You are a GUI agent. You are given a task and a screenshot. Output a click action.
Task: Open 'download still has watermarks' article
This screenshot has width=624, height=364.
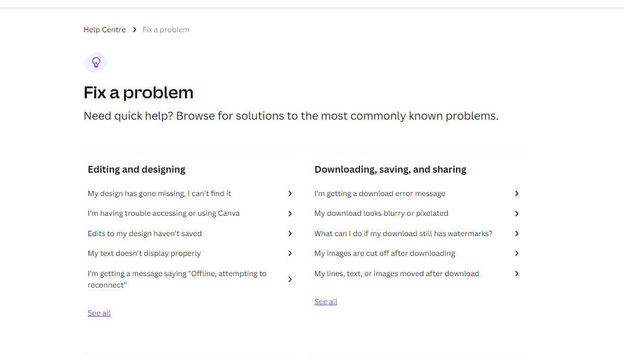click(403, 233)
